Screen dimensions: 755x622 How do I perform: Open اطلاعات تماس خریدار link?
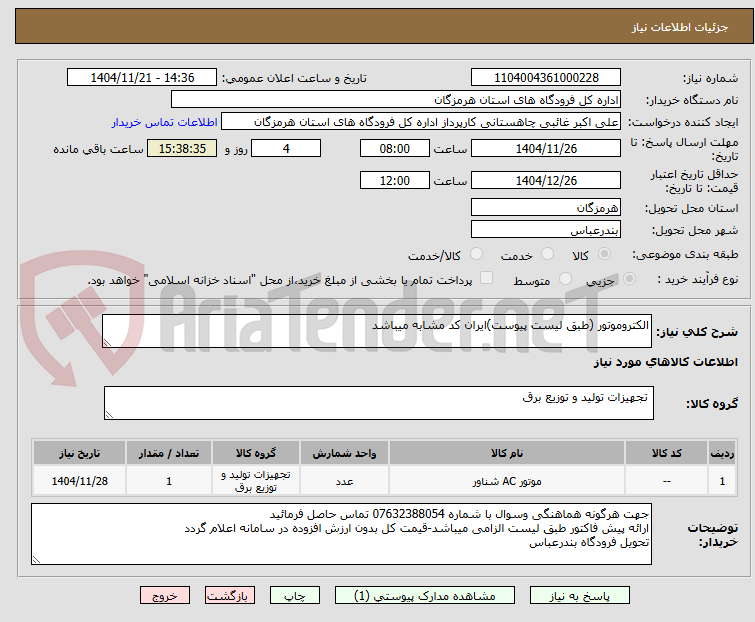pos(165,122)
